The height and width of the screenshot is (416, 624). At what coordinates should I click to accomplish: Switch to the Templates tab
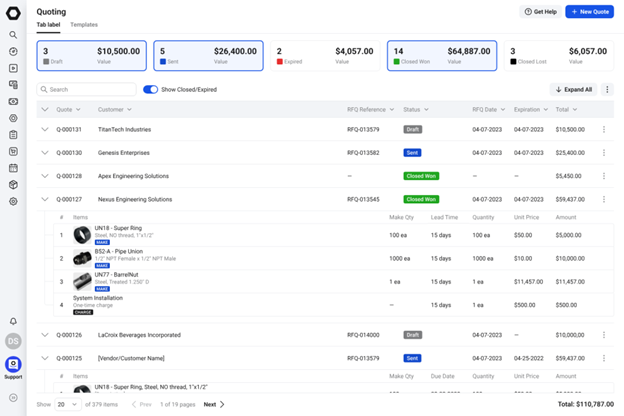(x=84, y=24)
